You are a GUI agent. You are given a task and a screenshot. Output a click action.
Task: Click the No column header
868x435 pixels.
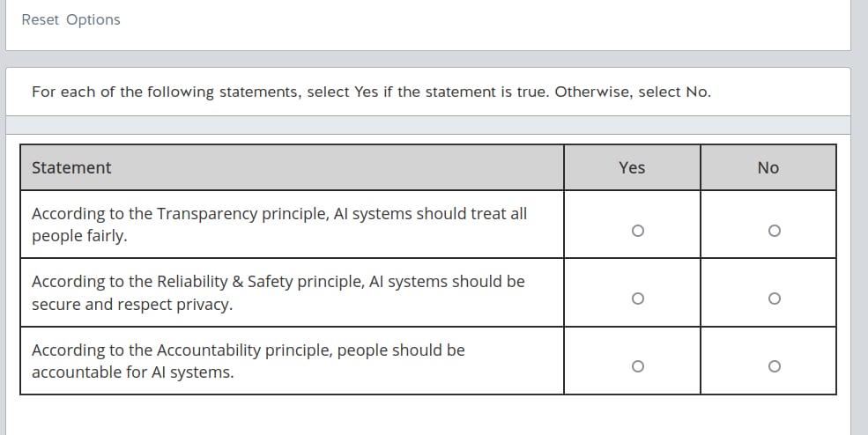768,167
